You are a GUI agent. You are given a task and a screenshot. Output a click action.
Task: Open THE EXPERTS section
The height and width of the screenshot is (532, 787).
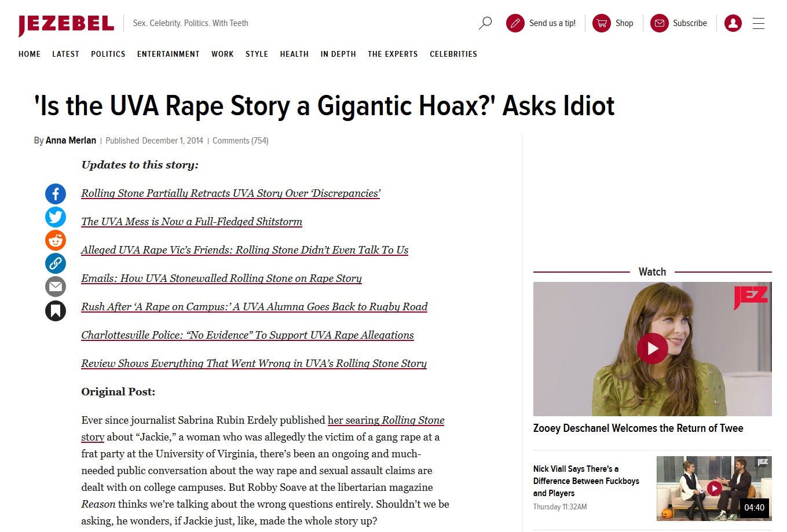click(393, 54)
